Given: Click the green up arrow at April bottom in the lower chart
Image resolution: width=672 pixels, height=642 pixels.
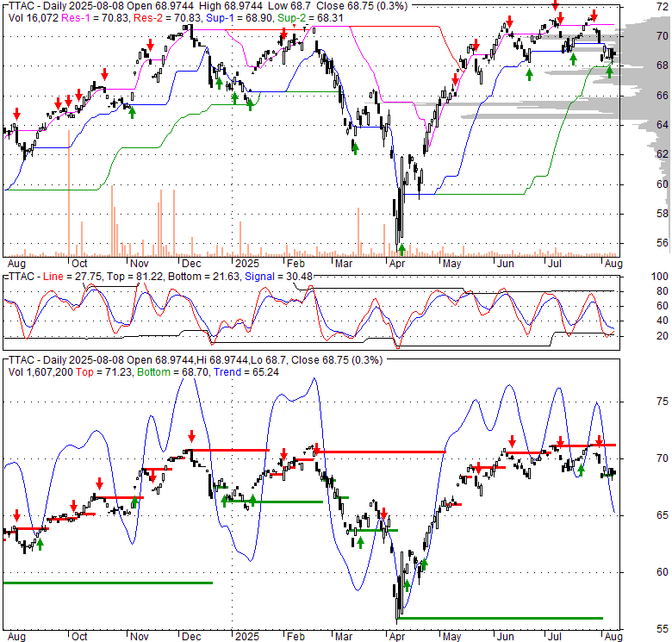Looking at the screenshot, I should [x=406, y=587].
